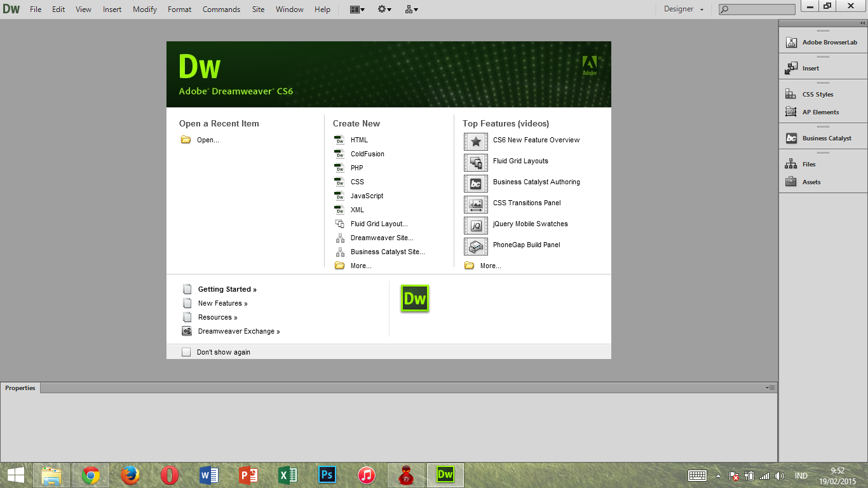868x488 pixels.
Task: Click More... under Create New
Action: click(x=361, y=266)
